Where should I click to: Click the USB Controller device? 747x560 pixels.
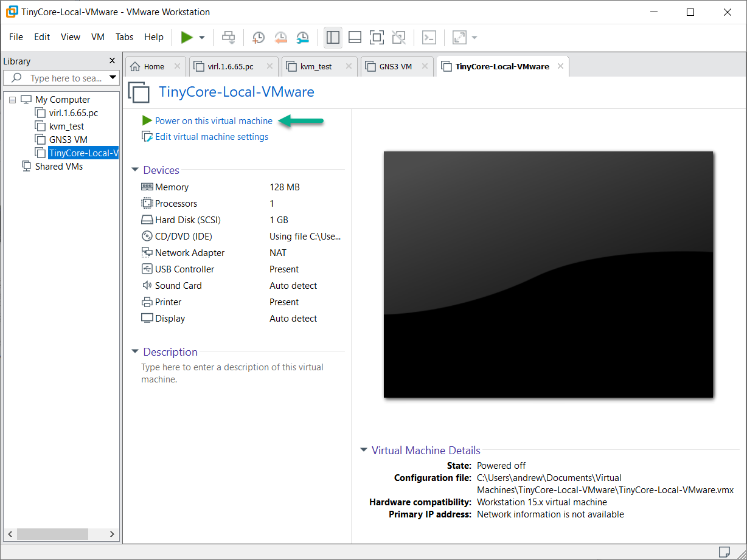[x=242, y=269]
